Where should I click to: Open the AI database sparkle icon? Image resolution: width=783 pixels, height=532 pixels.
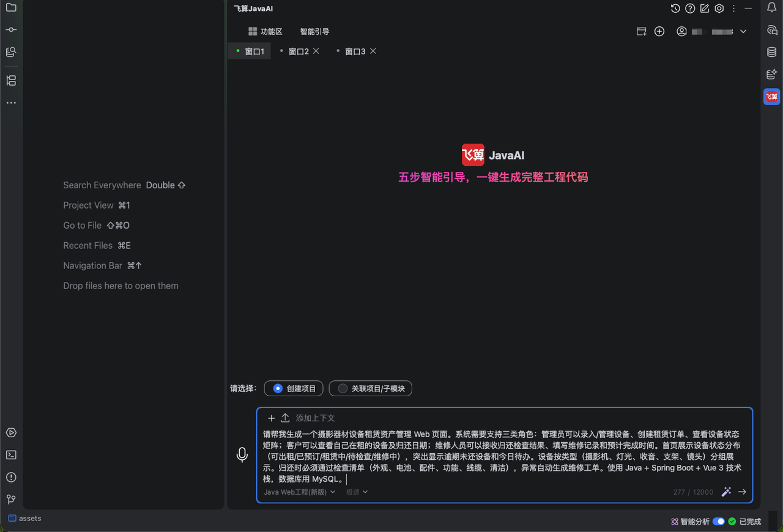click(x=772, y=75)
